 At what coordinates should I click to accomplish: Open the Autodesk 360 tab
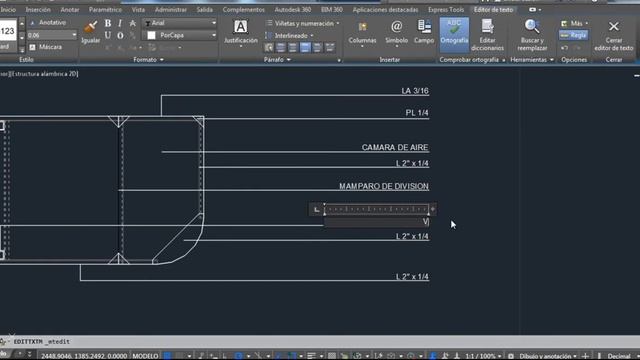click(293, 9)
